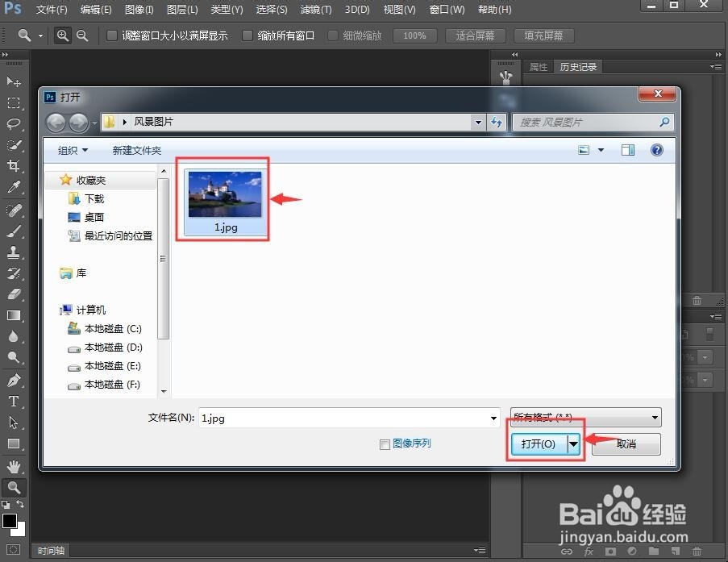This screenshot has height=562, width=728.
Task: Swap foreground and background colors
Action: 20,504
